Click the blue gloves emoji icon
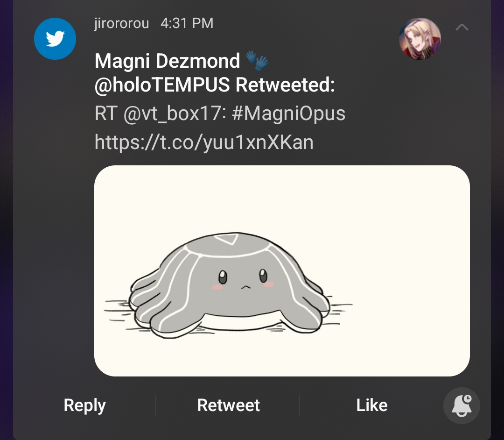504x440 pixels. point(257,61)
